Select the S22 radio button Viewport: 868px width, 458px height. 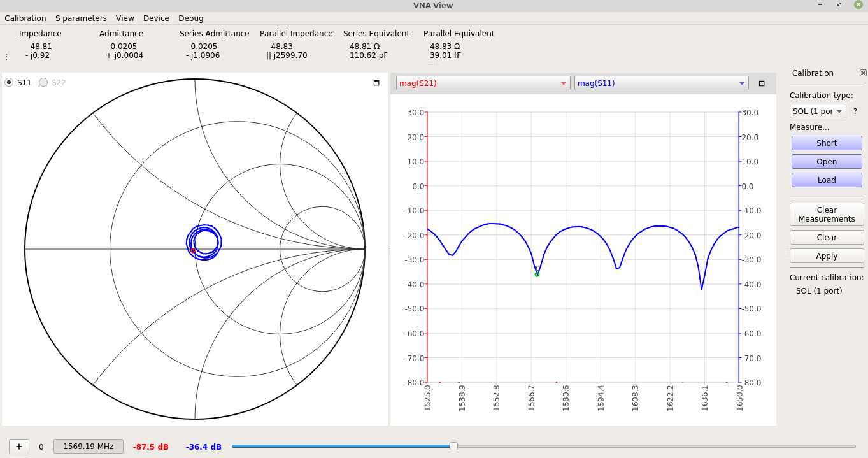point(43,82)
